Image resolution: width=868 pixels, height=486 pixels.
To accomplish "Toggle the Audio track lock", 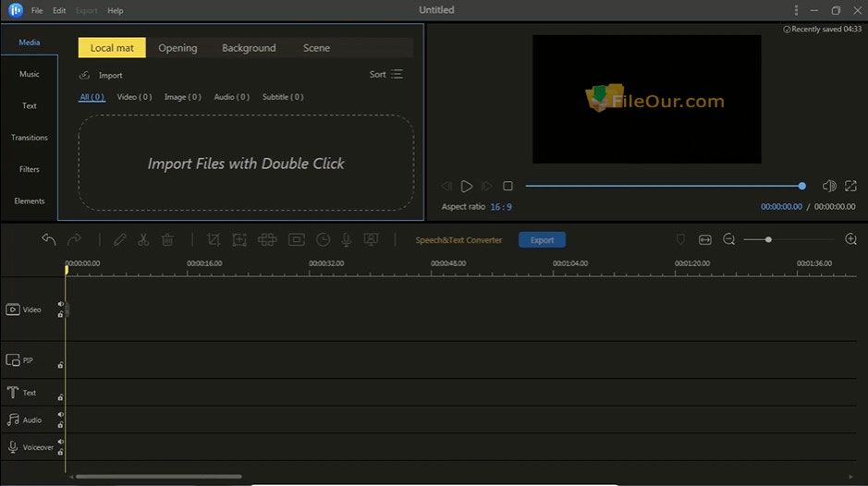I will pos(60,425).
